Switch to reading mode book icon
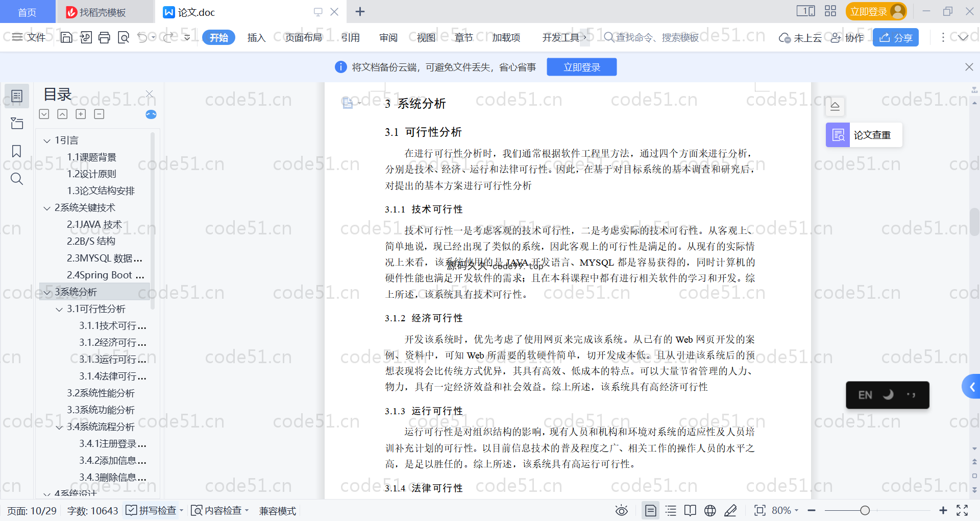 (690, 510)
